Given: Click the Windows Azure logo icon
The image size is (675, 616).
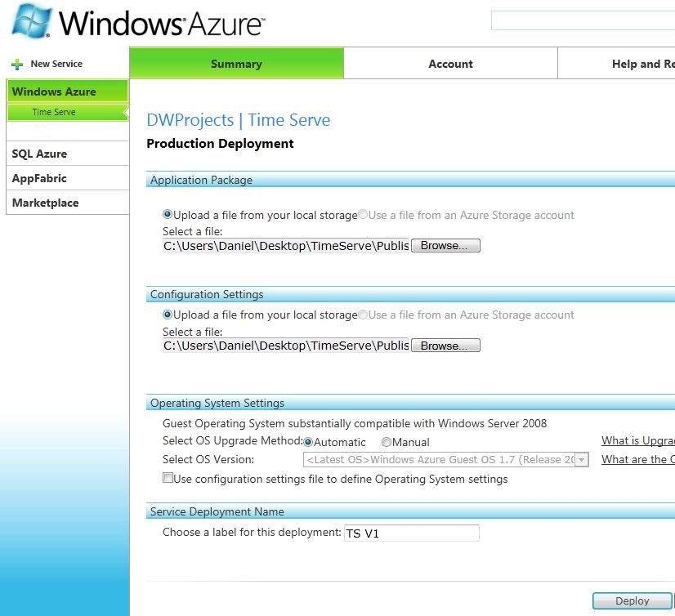Looking at the screenshot, I should [x=32, y=21].
